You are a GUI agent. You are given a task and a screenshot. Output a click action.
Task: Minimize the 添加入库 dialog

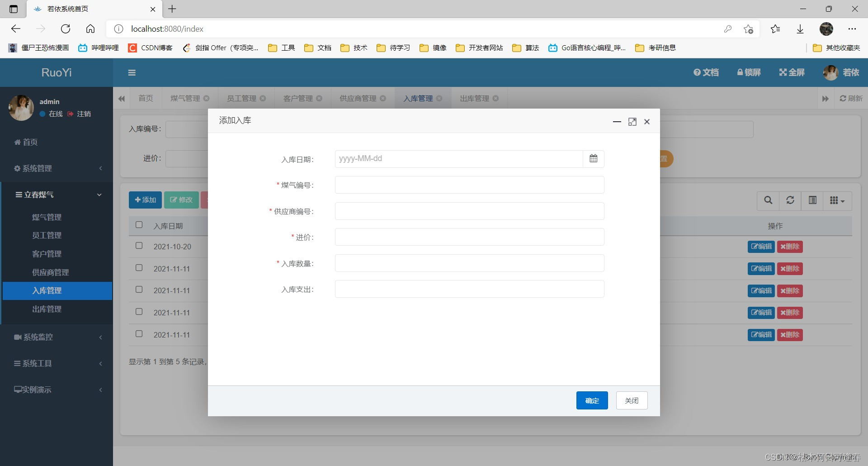[617, 122]
